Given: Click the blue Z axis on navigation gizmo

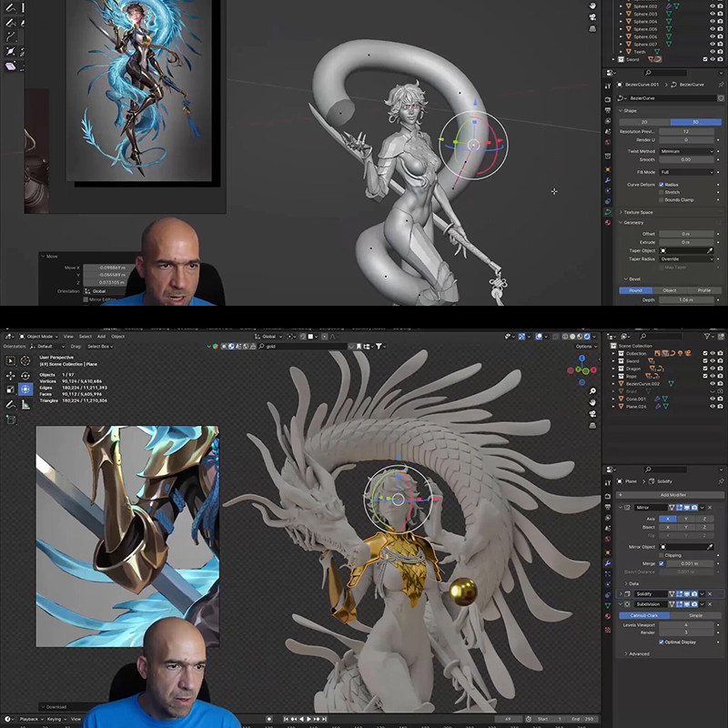Looking at the screenshot, I should pos(581,359).
